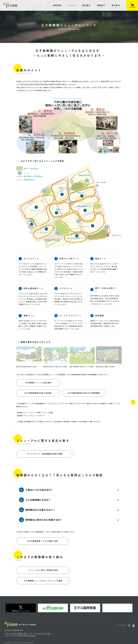Select the オーストラリアゾーン card heading
Viewport: 138px width, 644px height.
[70, 315]
